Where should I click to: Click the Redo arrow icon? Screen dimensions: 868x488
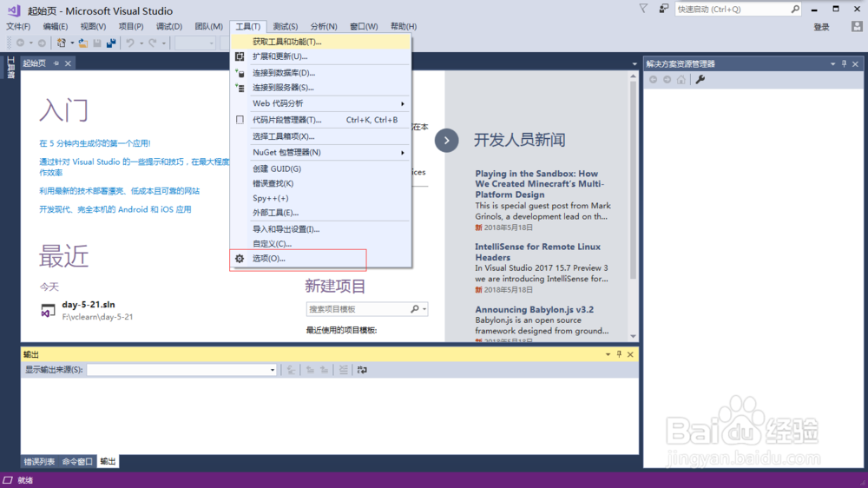152,43
